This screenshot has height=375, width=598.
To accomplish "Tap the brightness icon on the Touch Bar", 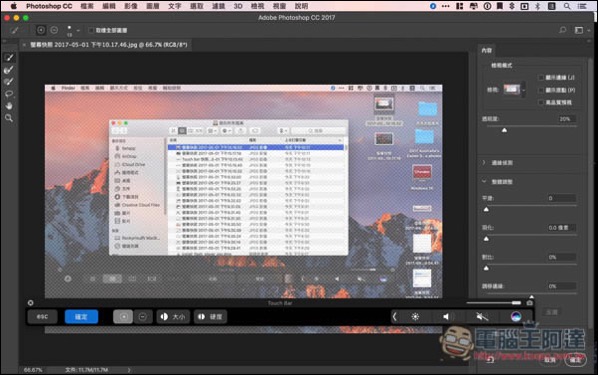I will [x=415, y=317].
